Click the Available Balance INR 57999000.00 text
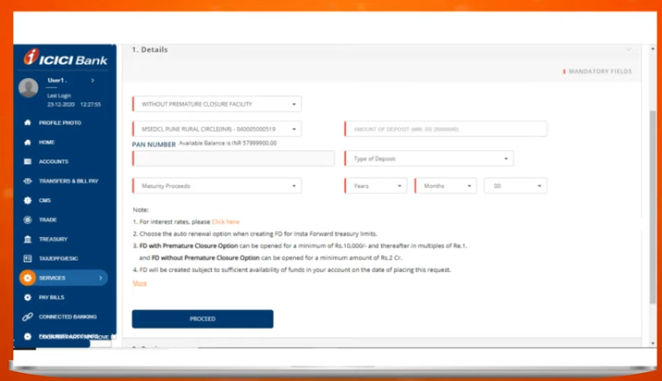662x381 pixels. (228, 143)
